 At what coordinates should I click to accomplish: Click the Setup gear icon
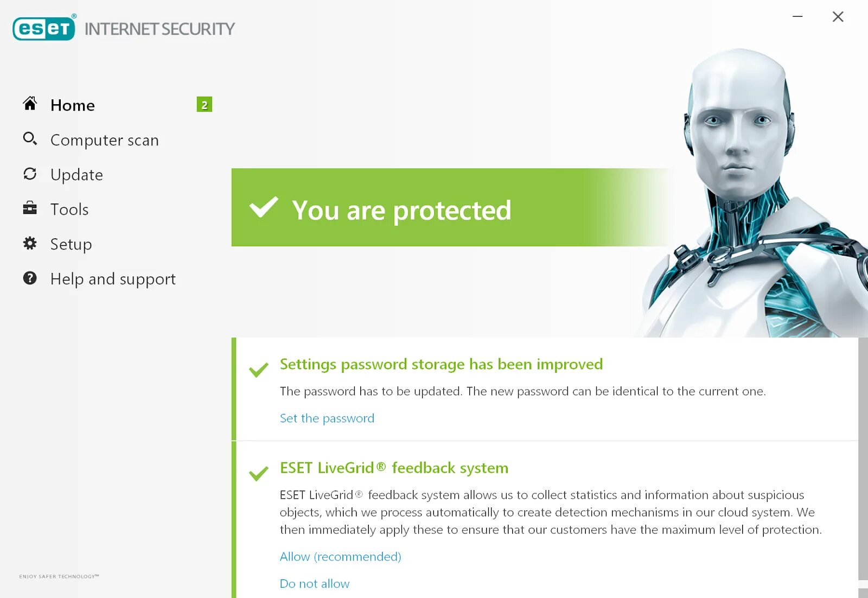click(30, 243)
